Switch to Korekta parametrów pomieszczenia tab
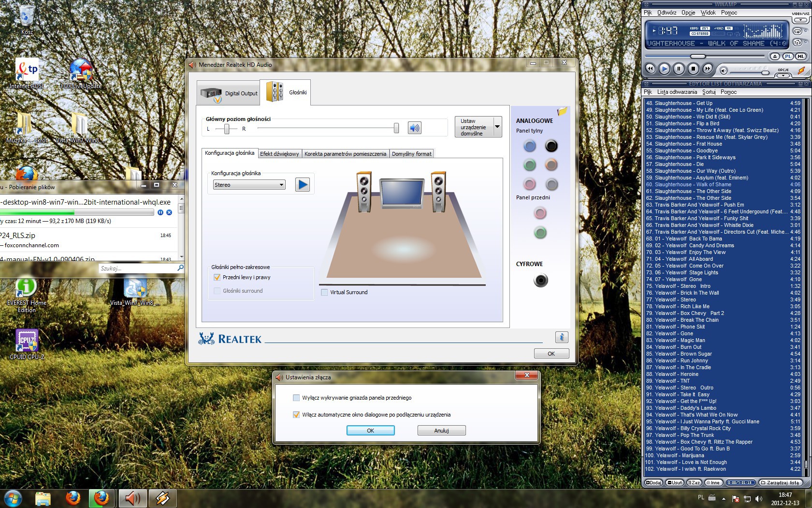812x508 pixels. tap(345, 154)
